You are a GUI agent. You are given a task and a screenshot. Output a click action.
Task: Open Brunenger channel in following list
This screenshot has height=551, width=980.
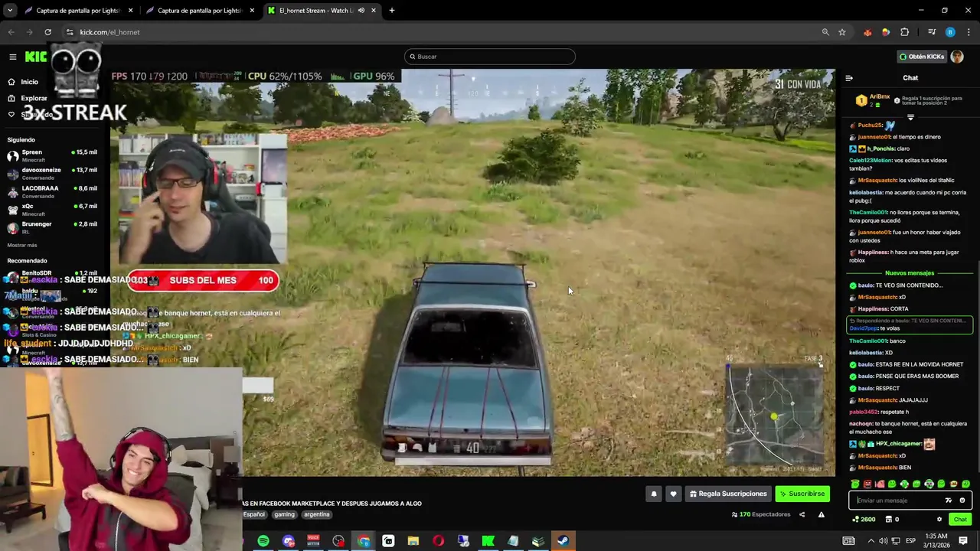click(52, 227)
